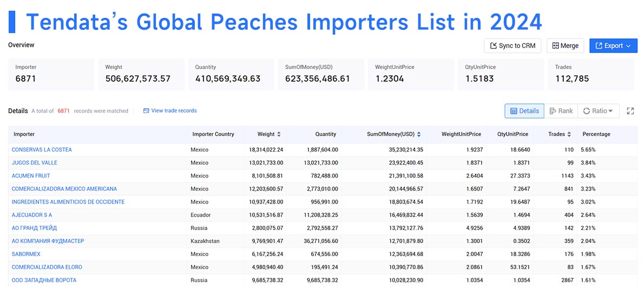Open importer CONSERVAS LA COSTEA

42,149
